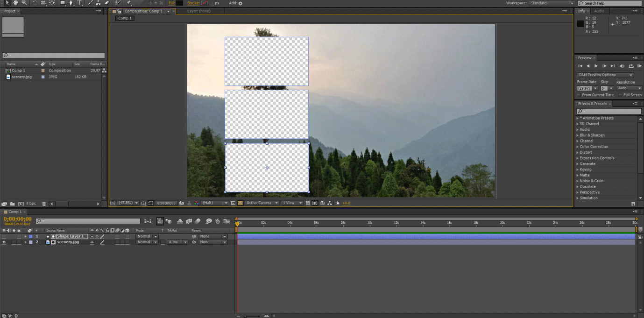Toggle the region of interest button
The image size is (644, 318).
tap(233, 203)
